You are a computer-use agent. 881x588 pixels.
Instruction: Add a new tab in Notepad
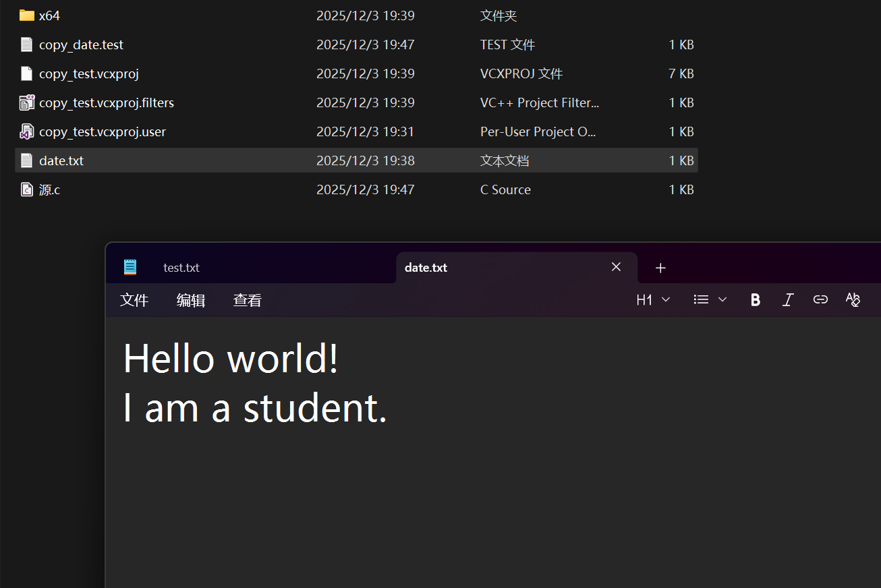pos(660,268)
